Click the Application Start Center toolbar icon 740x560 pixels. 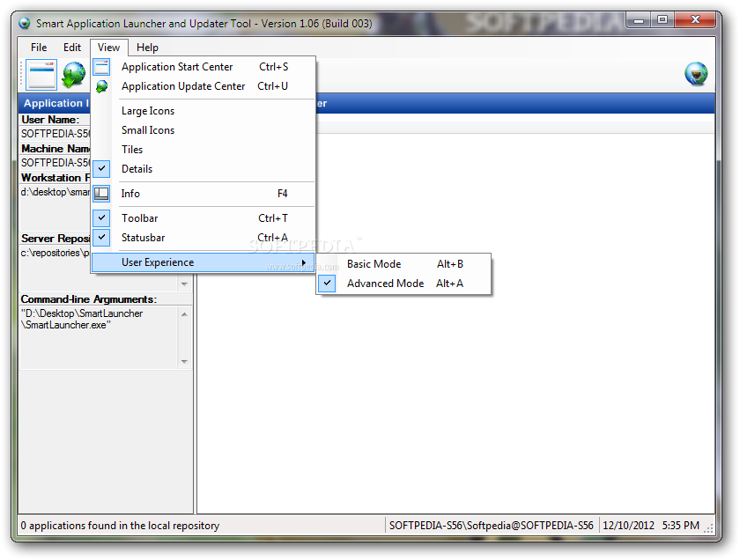click(41, 75)
